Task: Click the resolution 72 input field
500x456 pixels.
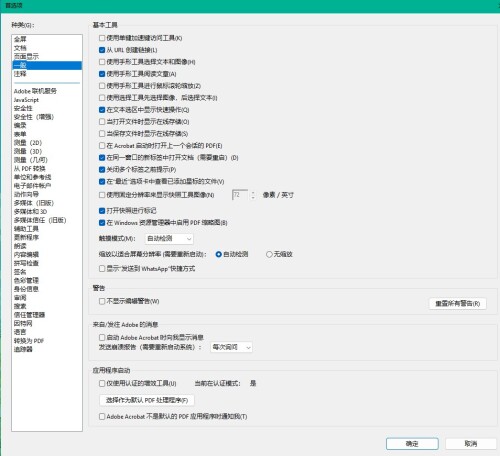Action: pos(240,195)
